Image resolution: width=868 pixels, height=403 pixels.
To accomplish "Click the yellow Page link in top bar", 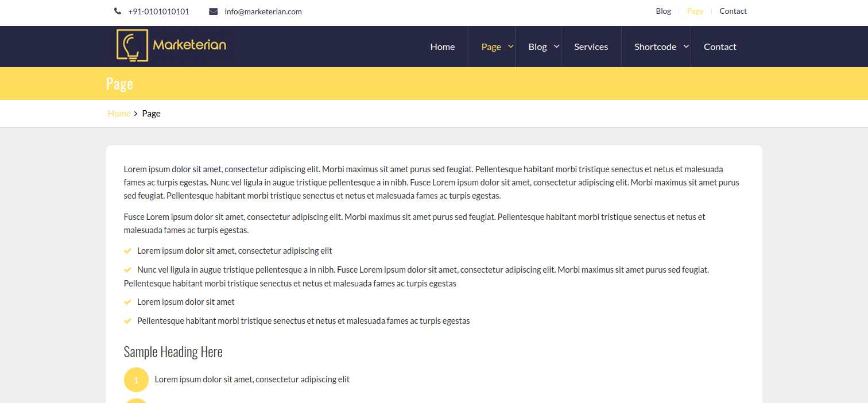I will [x=695, y=11].
